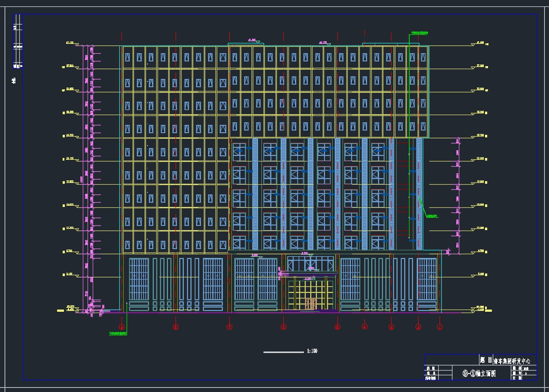Click the scale bar line beside 1:100
Screen dimensions: 549x392
point(283,352)
